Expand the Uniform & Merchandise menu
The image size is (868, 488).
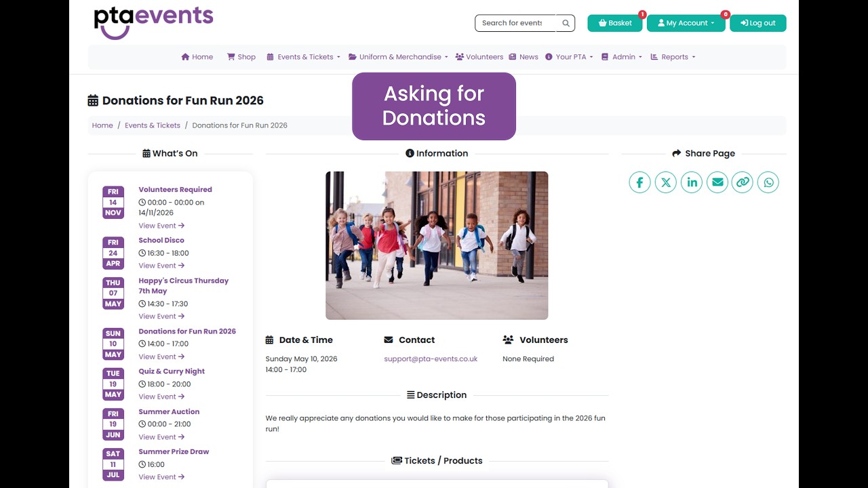click(x=398, y=57)
